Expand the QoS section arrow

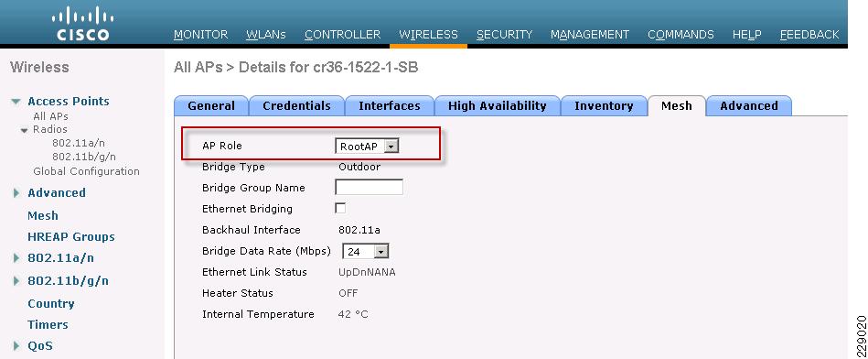[16, 345]
